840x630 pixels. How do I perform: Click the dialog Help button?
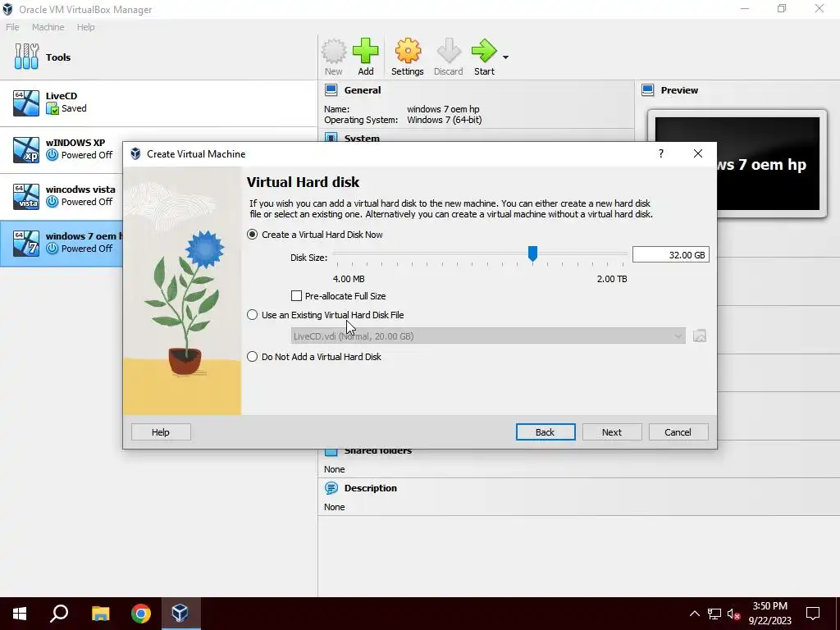(161, 432)
